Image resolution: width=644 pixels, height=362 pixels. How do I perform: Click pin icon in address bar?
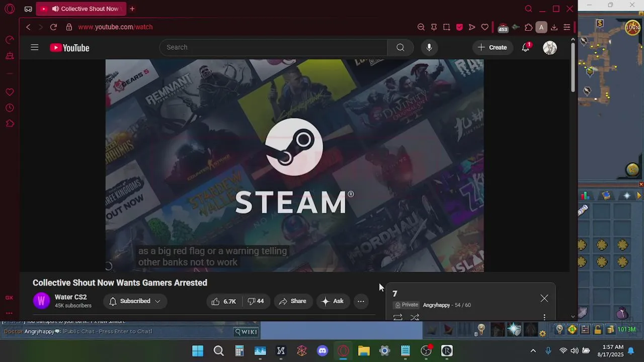(434, 27)
